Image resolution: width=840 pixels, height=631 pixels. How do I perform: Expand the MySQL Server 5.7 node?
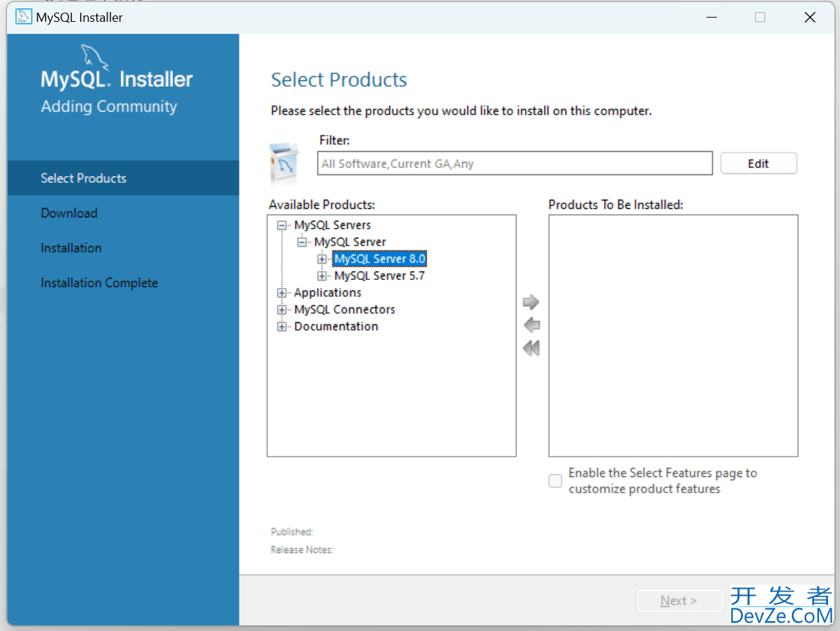click(322, 276)
